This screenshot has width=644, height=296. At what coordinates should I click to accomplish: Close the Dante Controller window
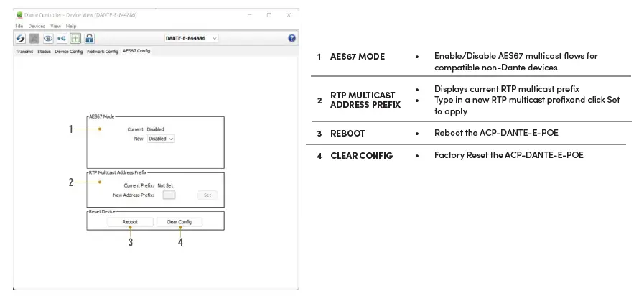[289, 15]
